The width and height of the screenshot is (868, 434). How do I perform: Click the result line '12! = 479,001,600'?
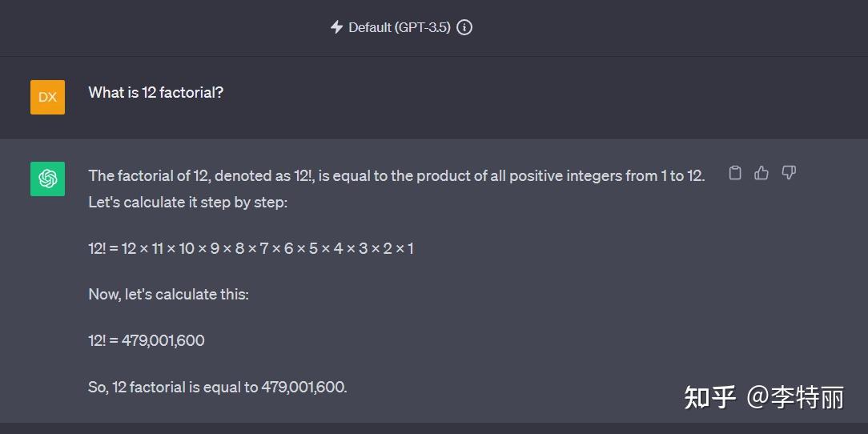pyautogui.click(x=147, y=340)
